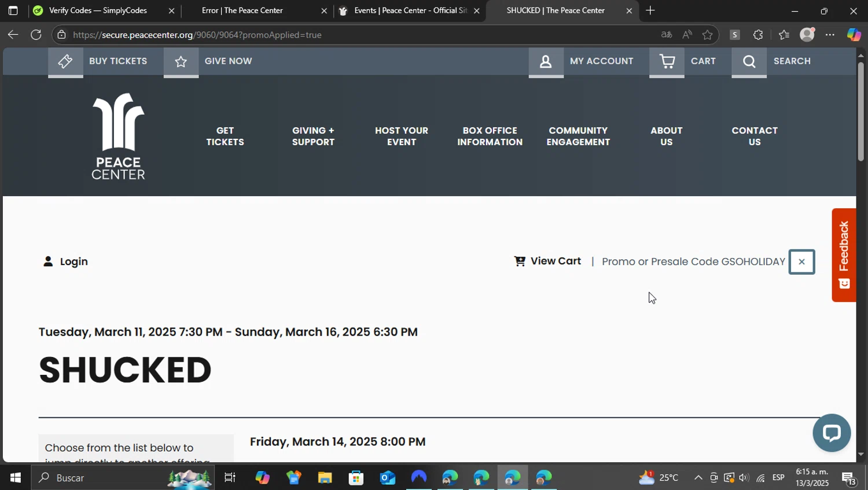Image resolution: width=868 pixels, height=490 pixels.
Task: Click BUY TICKETS text link
Action: pyautogui.click(x=118, y=61)
